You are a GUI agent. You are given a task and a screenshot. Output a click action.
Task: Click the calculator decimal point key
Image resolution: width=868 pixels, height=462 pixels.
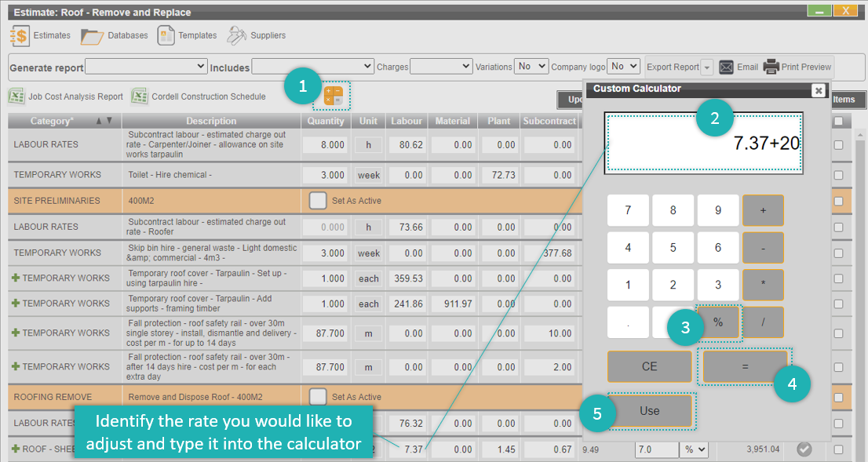click(x=628, y=322)
